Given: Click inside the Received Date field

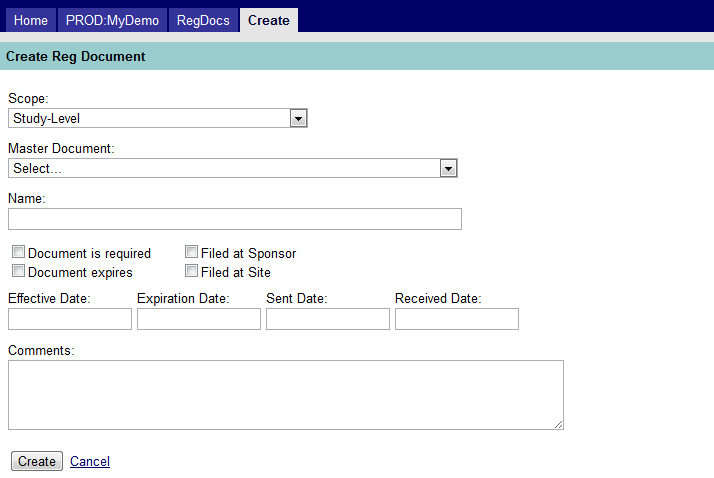Looking at the screenshot, I should coord(457,319).
